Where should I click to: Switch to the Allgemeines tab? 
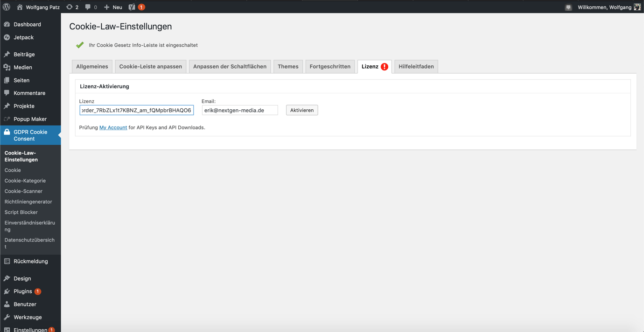(92, 66)
